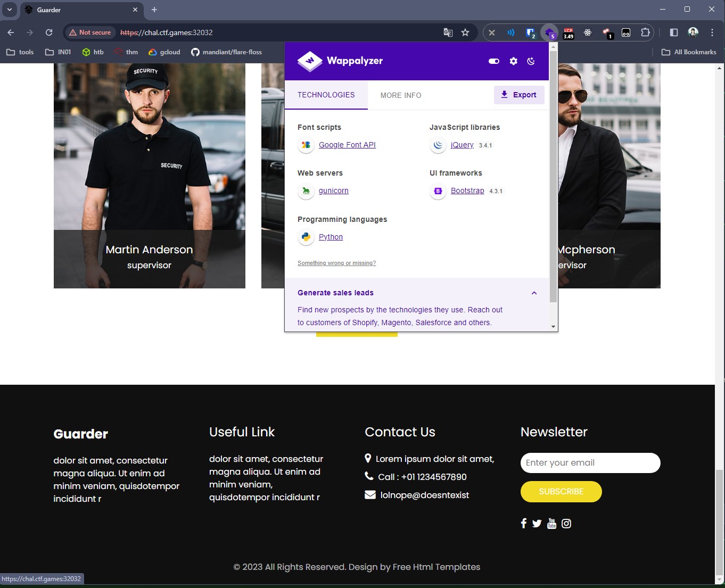Open the thm bookmark
Image resolution: width=725 pixels, height=588 pixels.
(x=127, y=52)
